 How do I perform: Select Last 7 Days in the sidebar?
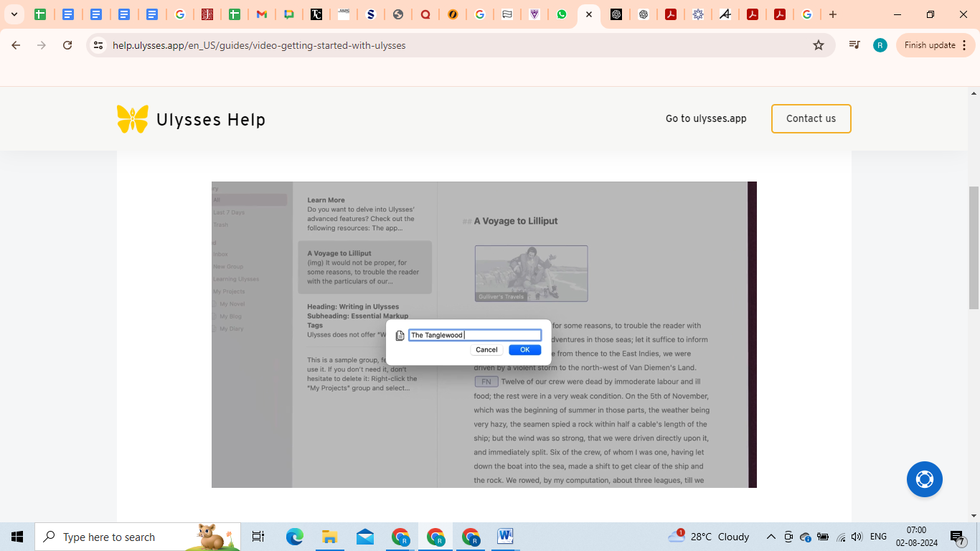coord(229,212)
